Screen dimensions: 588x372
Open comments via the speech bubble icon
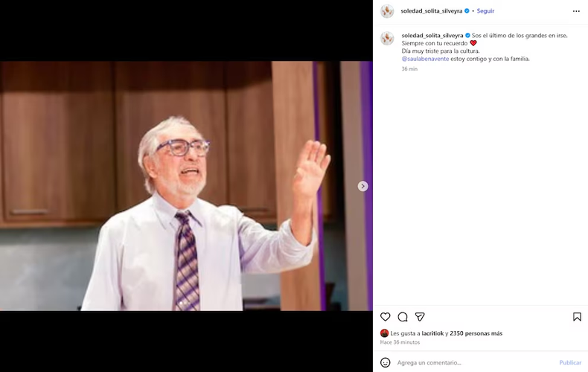pos(403,317)
